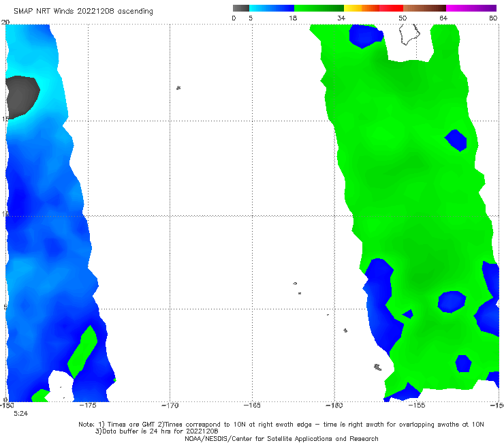Select the cyan-to-blue 5–18 color bar segment
Screen dimensions: 504x443
[272, 8]
